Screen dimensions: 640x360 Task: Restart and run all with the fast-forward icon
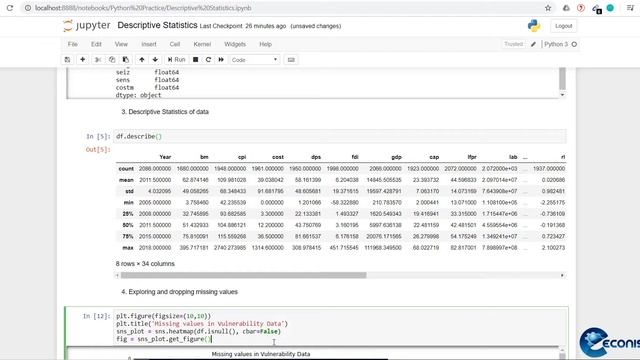tap(221, 60)
